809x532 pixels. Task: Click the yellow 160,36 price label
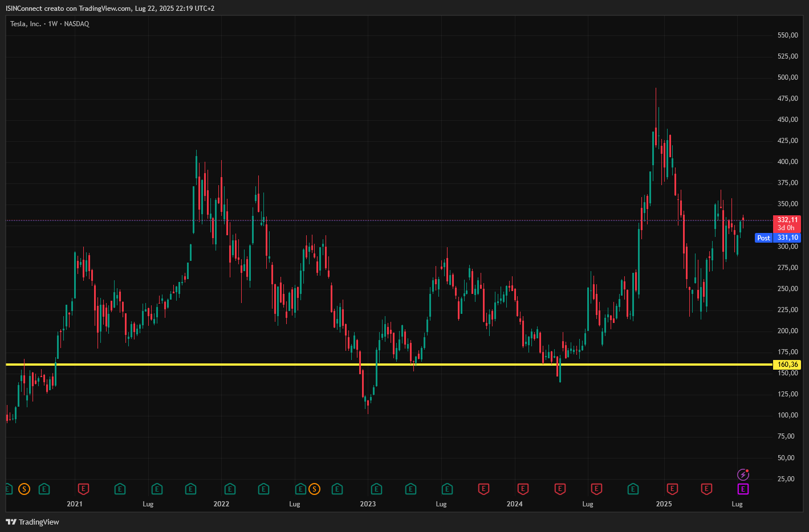click(x=787, y=365)
